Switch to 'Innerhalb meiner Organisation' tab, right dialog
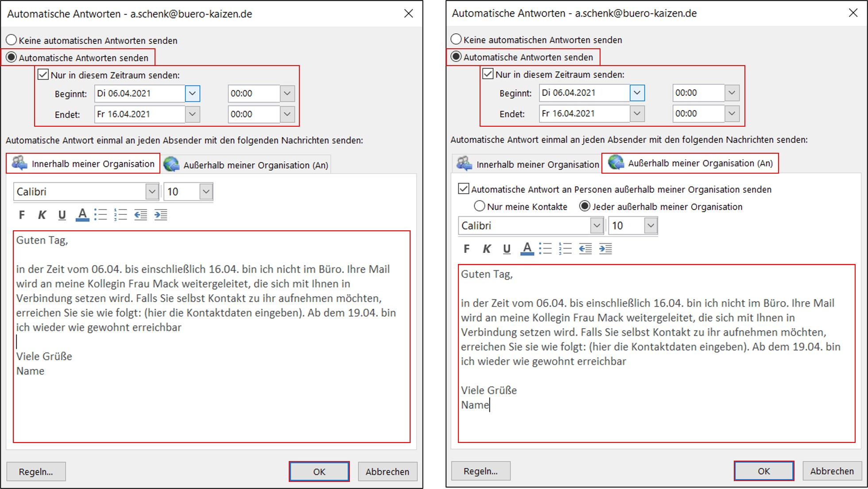 527,164
